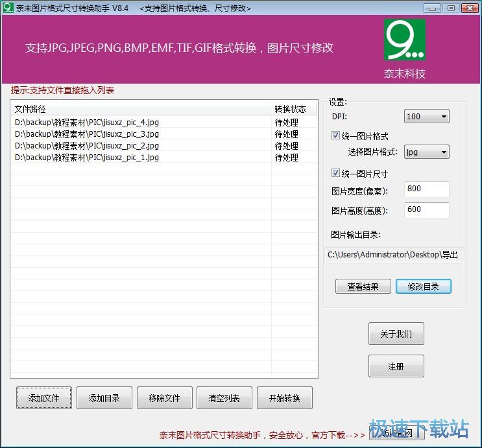Open the 选择图片格式 dropdown showing jpg
Viewport: 482px width, 448px height.
[426, 152]
